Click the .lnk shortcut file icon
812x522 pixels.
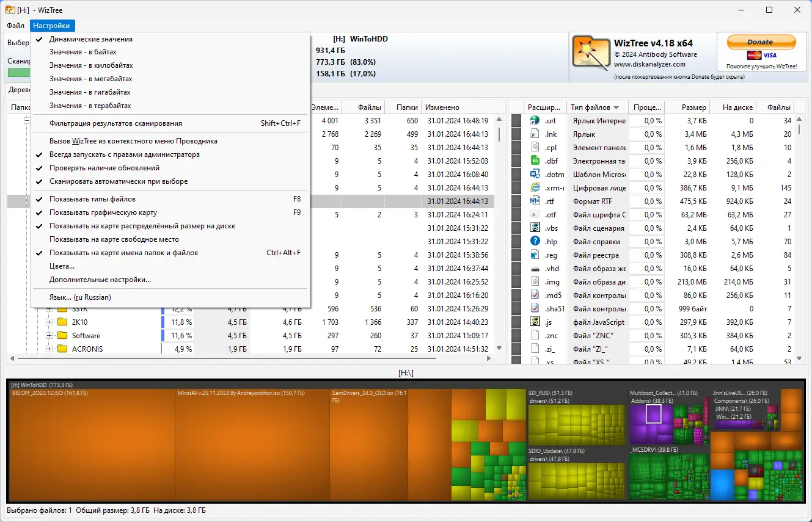535,134
